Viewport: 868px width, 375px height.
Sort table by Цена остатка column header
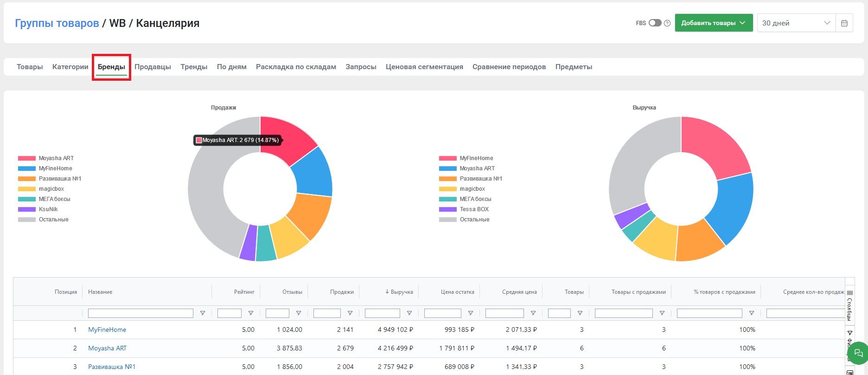[457, 292]
